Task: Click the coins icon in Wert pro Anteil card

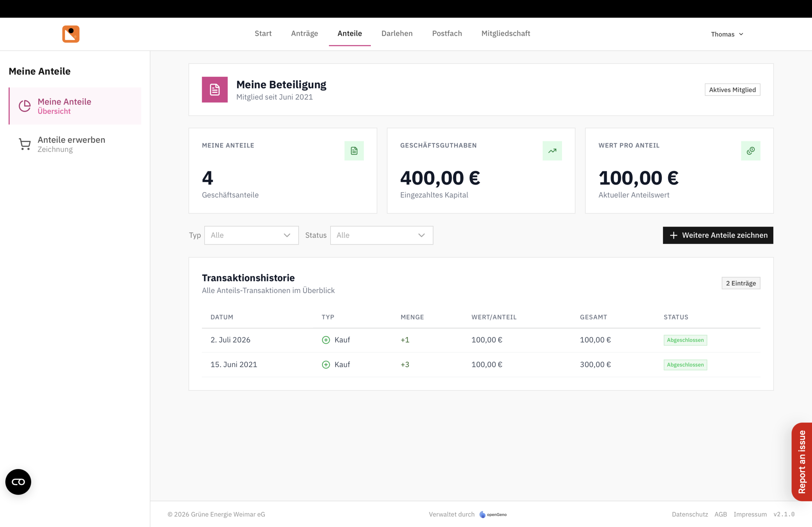Action: pos(750,151)
